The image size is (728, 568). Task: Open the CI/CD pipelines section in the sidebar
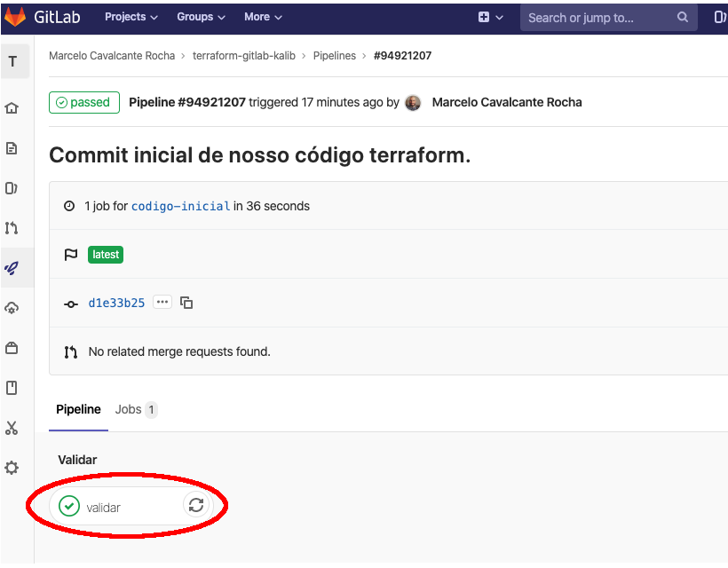coord(12,267)
